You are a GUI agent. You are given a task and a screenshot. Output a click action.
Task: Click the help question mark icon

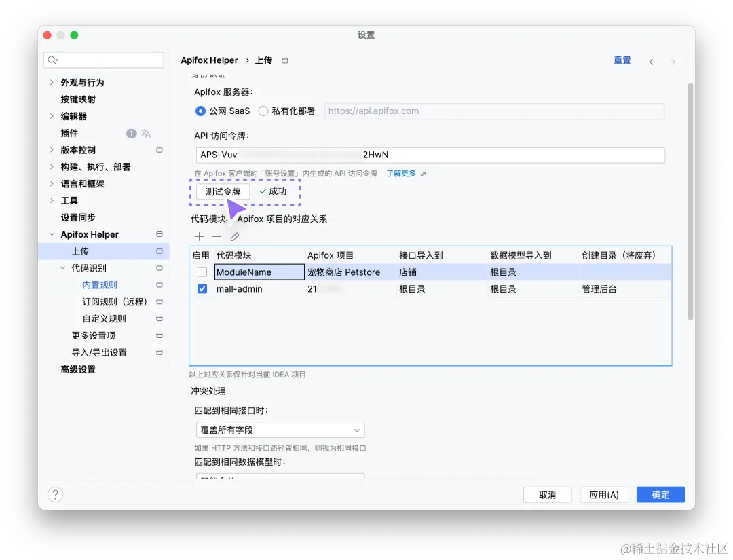coord(55,495)
